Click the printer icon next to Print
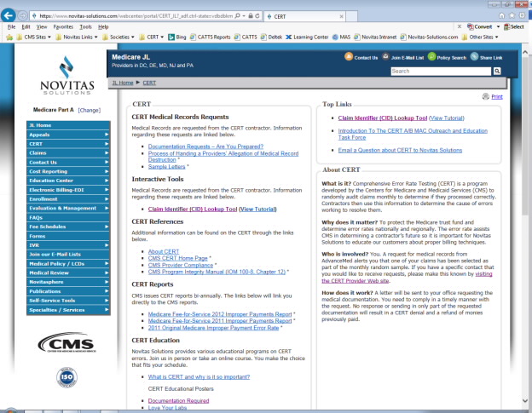 pos(485,96)
